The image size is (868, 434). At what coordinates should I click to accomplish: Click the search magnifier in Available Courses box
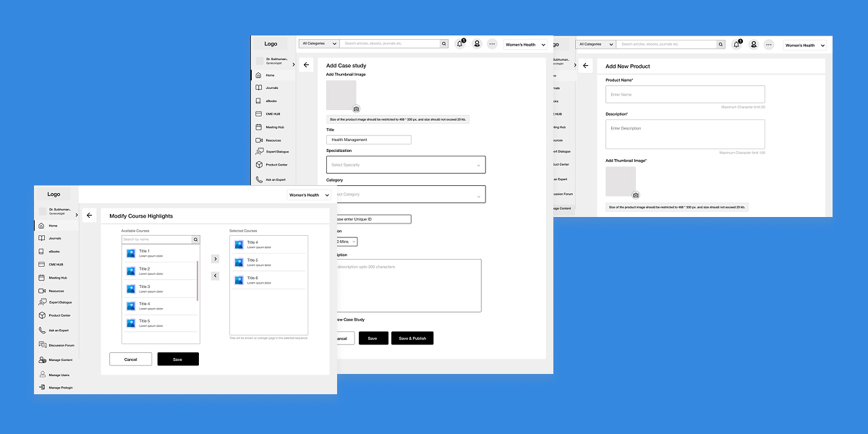click(x=195, y=239)
